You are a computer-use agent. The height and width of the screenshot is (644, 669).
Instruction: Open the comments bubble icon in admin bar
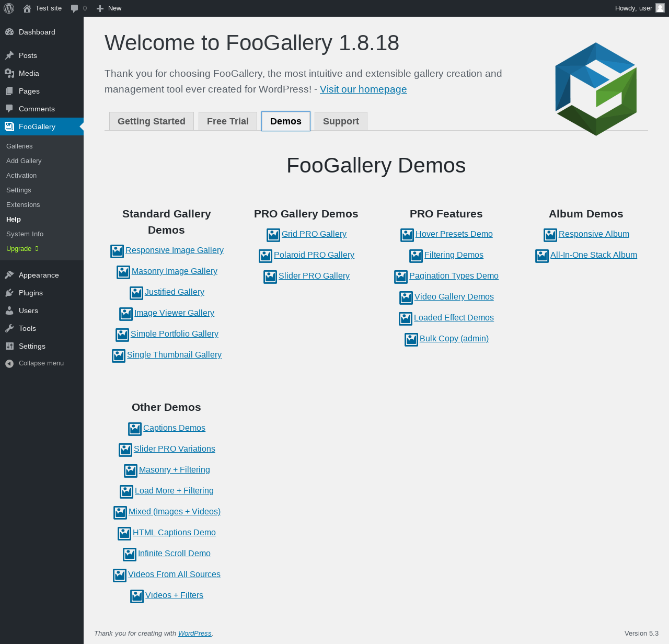tap(75, 8)
